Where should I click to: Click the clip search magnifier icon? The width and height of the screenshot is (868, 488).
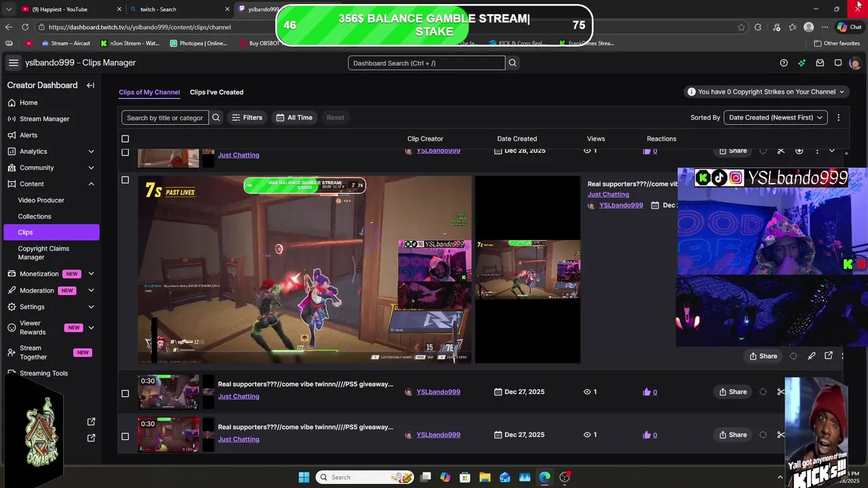click(x=216, y=117)
